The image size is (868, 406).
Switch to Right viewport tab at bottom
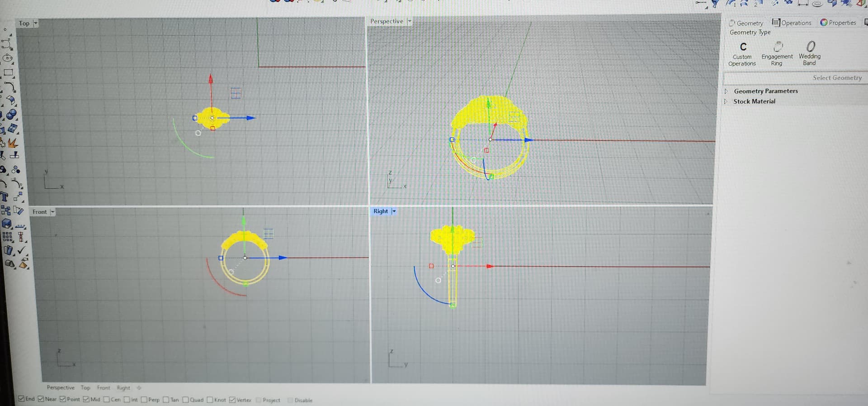click(123, 387)
